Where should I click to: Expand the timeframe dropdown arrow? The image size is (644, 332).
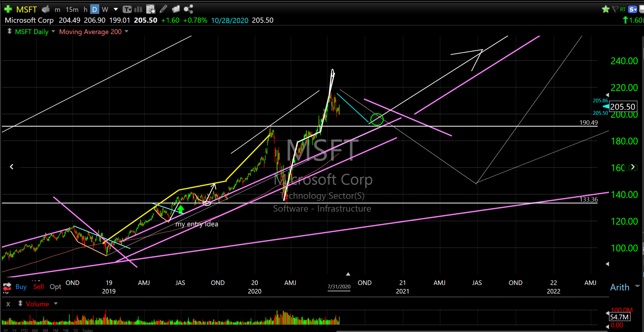(x=116, y=9)
